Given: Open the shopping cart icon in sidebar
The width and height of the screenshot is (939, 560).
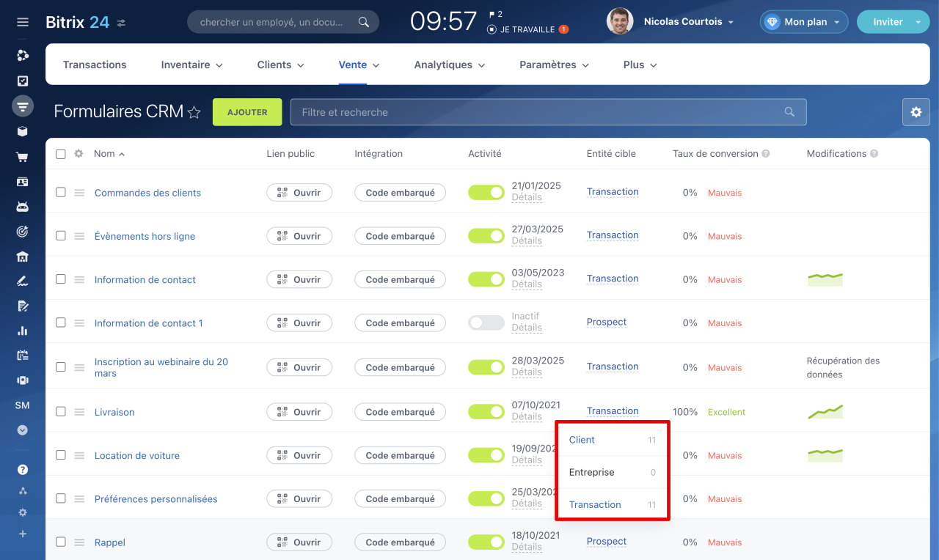Looking at the screenshot, I should point(23,157).
